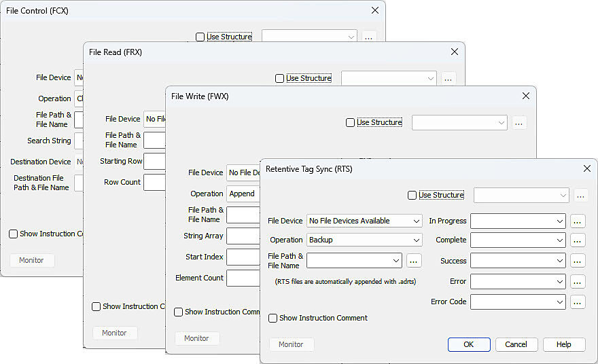Viewport: 598px width, 364px height.
Task: Click structure ellipsis button in File Read
Action: (x=448, y=79)
